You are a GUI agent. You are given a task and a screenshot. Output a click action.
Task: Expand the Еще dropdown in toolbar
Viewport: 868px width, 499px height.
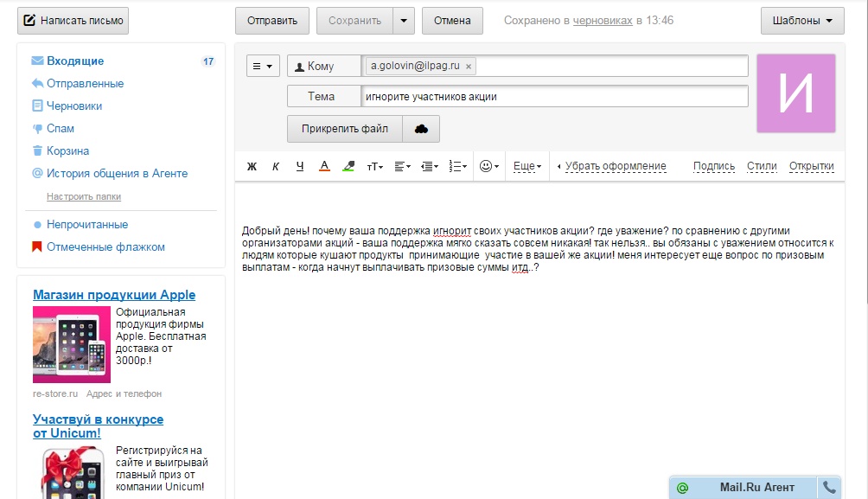click(527, 166)
